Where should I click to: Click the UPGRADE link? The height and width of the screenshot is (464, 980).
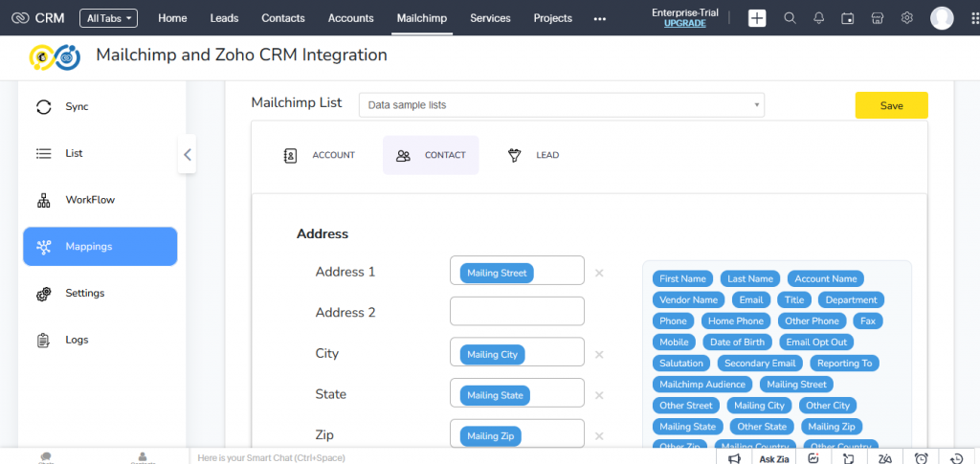[x=685, y=23]
